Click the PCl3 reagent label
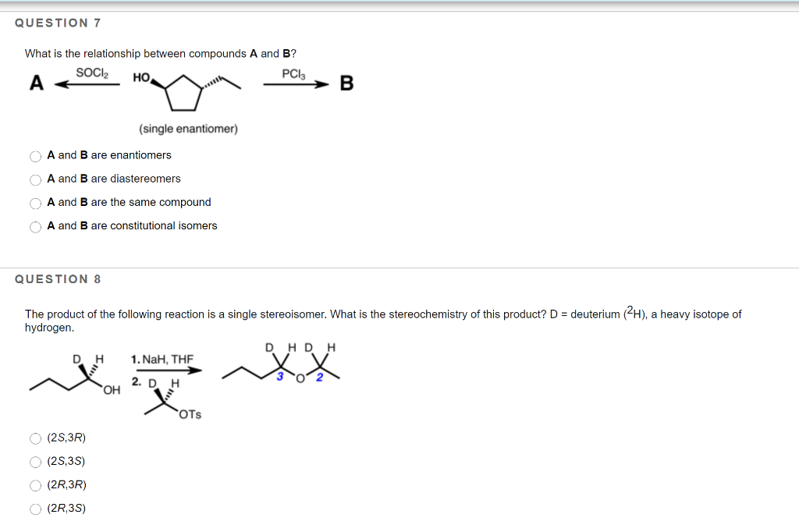 (x=293, y=74)
